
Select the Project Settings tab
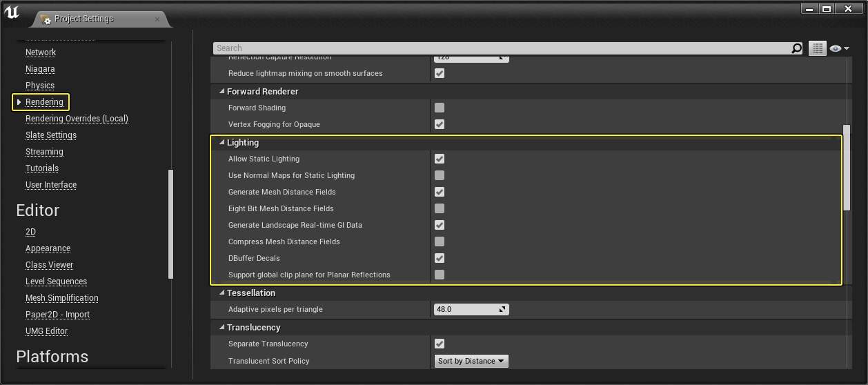click(x=83, y=19)
